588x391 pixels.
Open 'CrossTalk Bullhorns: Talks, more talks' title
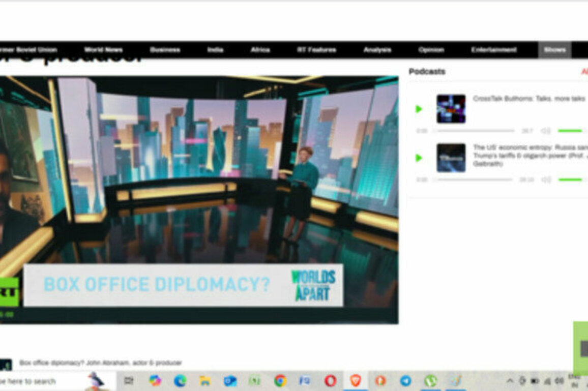tap(529, 99)
